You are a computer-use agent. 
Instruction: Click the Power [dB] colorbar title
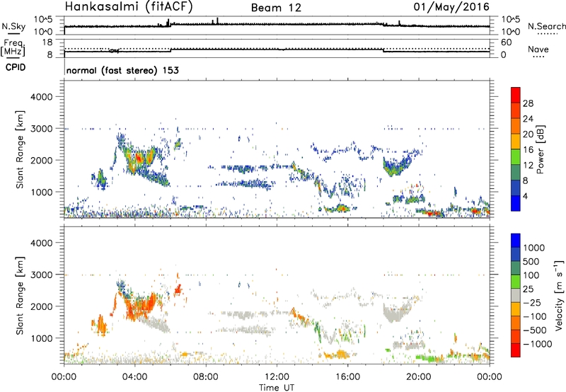click(x=540, y=149)
